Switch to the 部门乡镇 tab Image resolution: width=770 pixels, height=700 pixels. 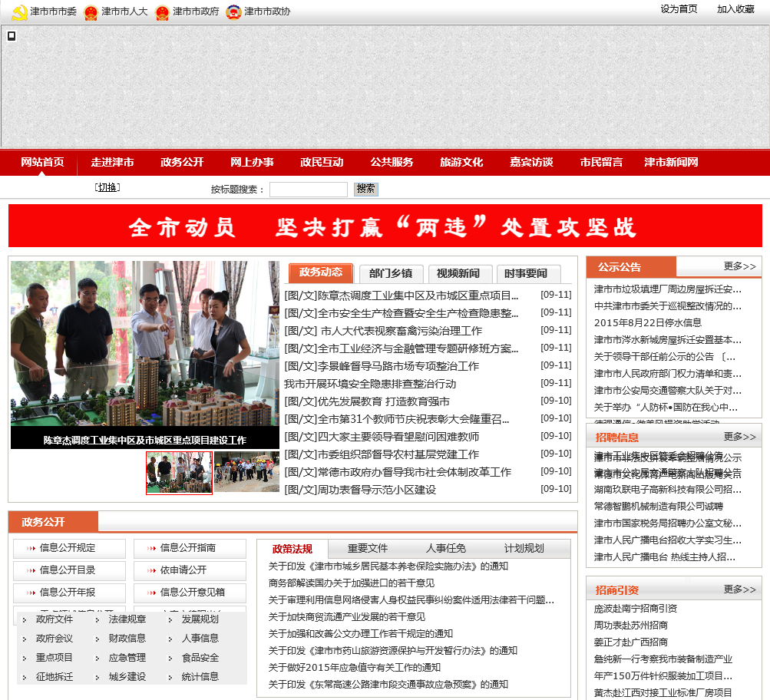pos(391,273)
